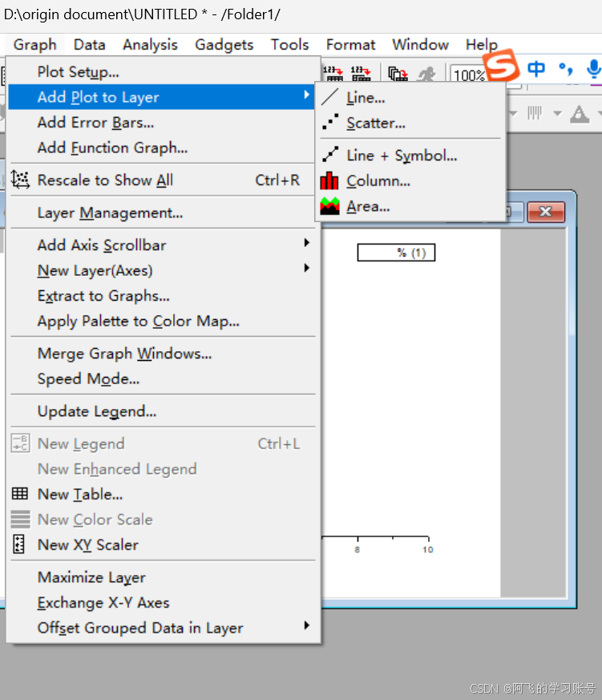Click the Area chart icon in submenu
Image resolution: width=602 pixels, height=700 pixels.
click(329, 206)
